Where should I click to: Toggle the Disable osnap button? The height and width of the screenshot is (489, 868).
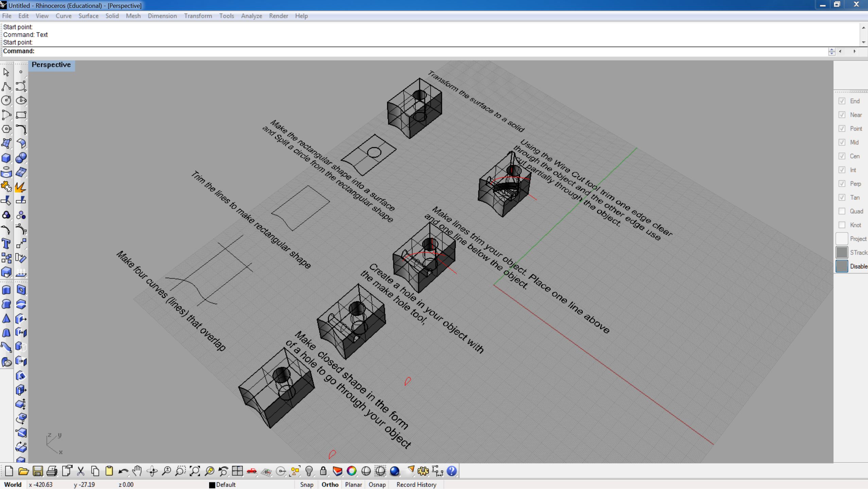point(842,266)
